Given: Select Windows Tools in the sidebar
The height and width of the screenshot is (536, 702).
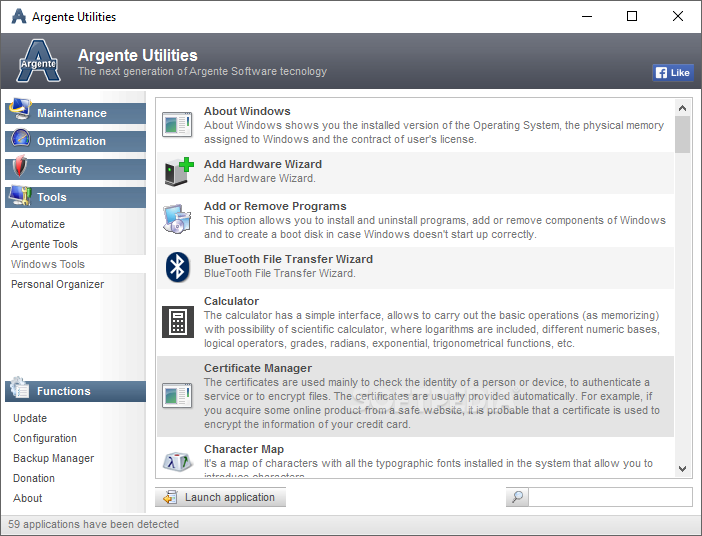Looking at the screenshot, I should [48, 264].
